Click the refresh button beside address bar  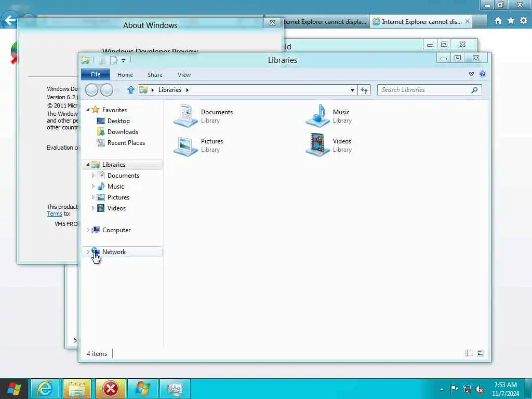coord(364,90)
